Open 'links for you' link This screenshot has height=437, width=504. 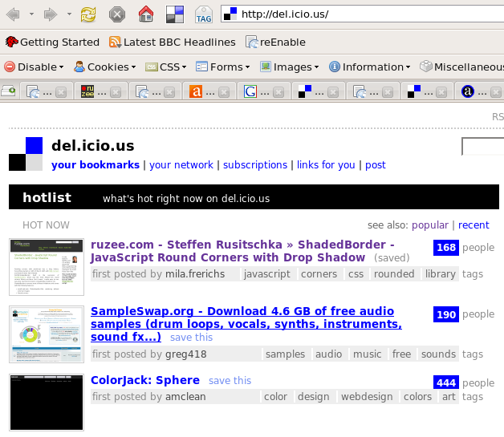[x=326, y=164]
